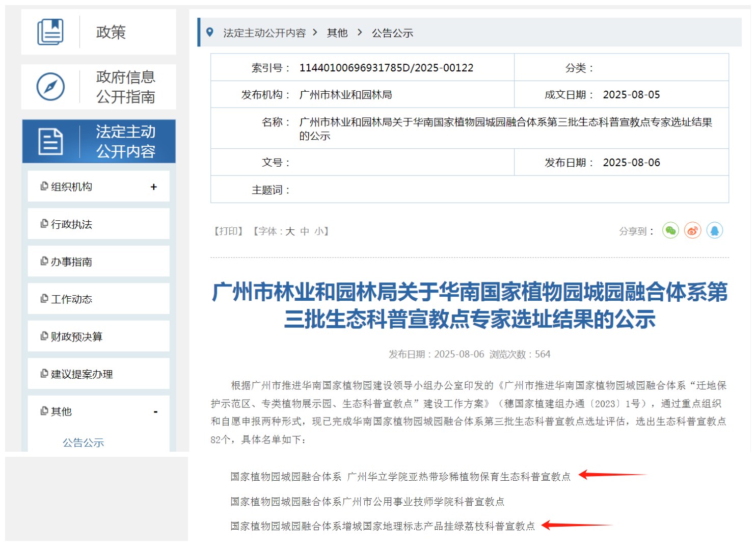Open the 办事指南 sidebar item
This screenshot has height=546, width=756.
71,262
